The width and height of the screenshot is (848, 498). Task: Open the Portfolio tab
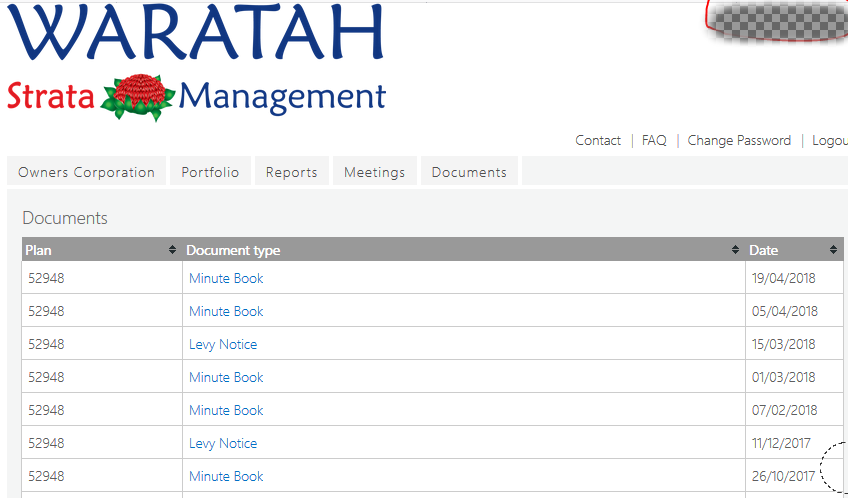[x=210, y=172]
